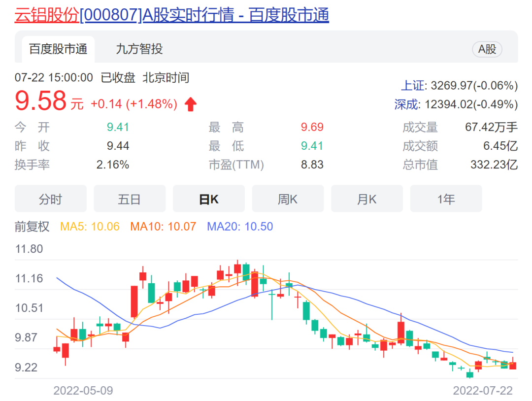Switch to the 九方智投 tab

point(139,49)
